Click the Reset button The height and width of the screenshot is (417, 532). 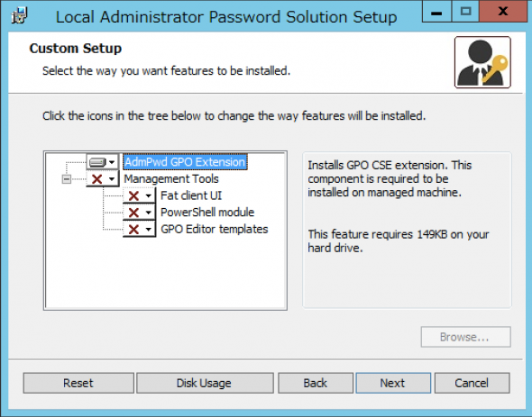coord(78,383)
